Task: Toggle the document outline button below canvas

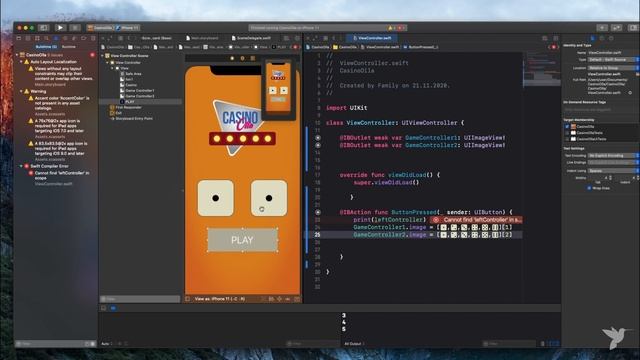Action: click(x=188, y=299)
